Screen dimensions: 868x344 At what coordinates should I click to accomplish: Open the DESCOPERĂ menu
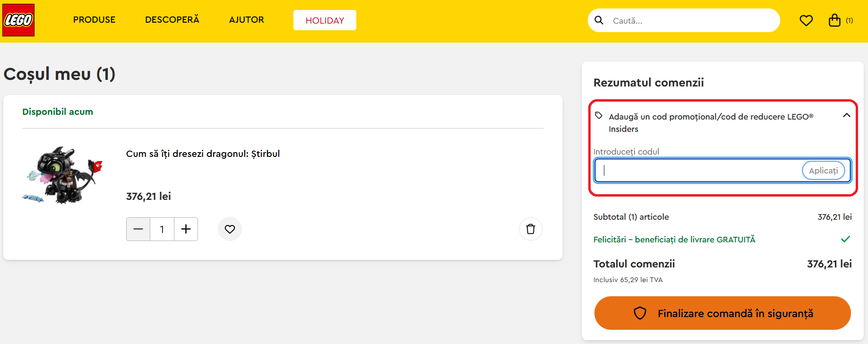pyautogui.click(x=172, y=20)
